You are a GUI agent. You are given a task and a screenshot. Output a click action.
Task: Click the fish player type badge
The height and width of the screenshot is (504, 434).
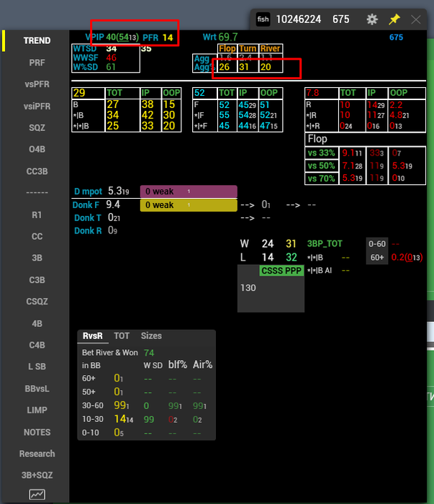tap(263, 19)
